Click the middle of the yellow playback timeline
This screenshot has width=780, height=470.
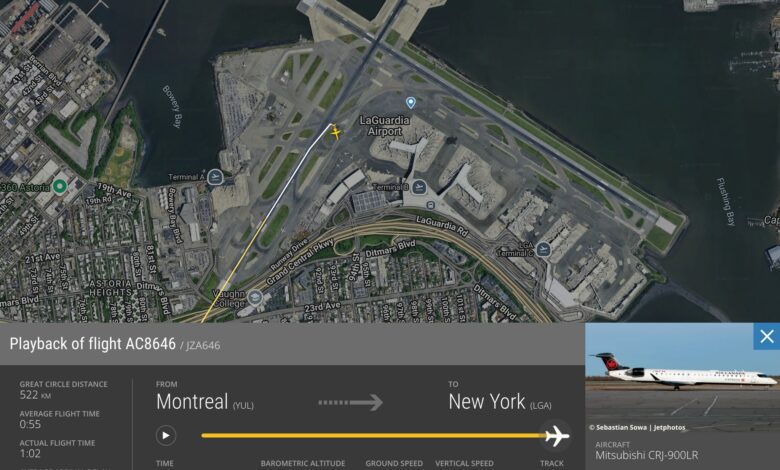[x=373, y=436]
